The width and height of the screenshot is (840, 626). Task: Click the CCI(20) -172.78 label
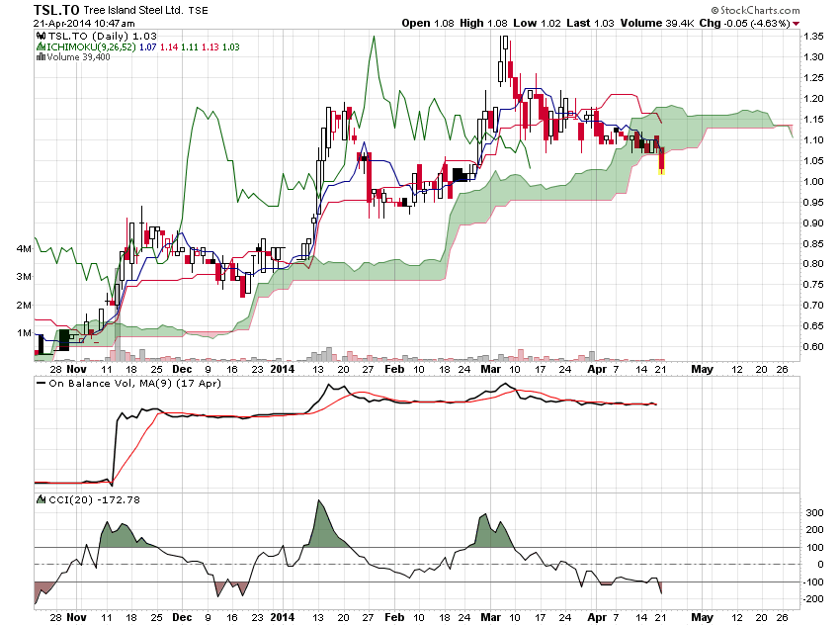pos(94,499)
